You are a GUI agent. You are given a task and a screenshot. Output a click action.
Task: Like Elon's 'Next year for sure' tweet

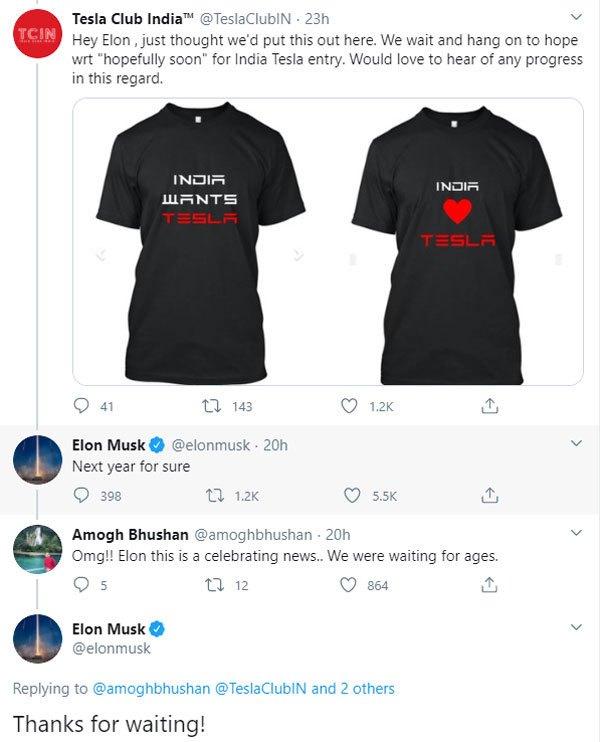click(352, 495)
